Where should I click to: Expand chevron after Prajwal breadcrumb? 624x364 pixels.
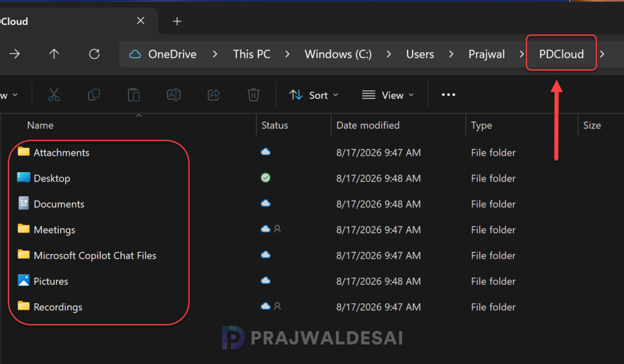pos(522,54)
